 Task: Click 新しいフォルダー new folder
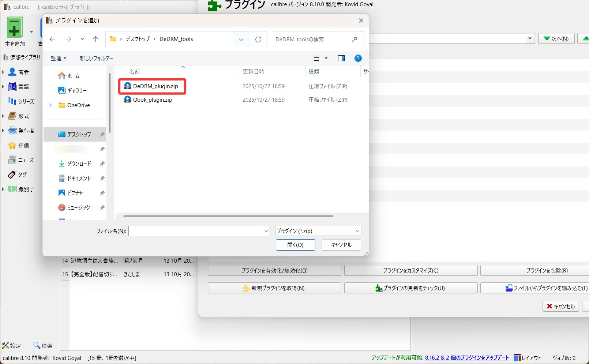click(96, 59)
